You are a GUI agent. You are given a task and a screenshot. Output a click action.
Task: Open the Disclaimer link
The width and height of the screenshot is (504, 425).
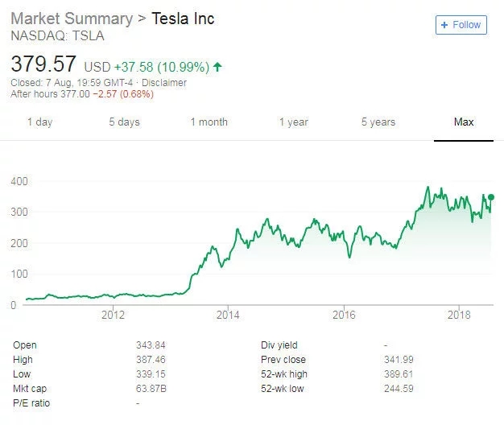164,83
